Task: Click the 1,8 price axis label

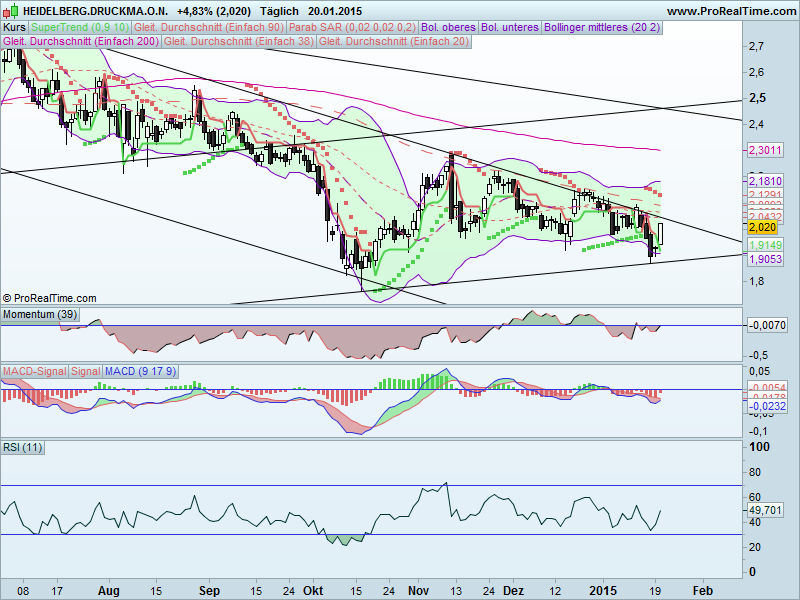Action: coord(756,281)
